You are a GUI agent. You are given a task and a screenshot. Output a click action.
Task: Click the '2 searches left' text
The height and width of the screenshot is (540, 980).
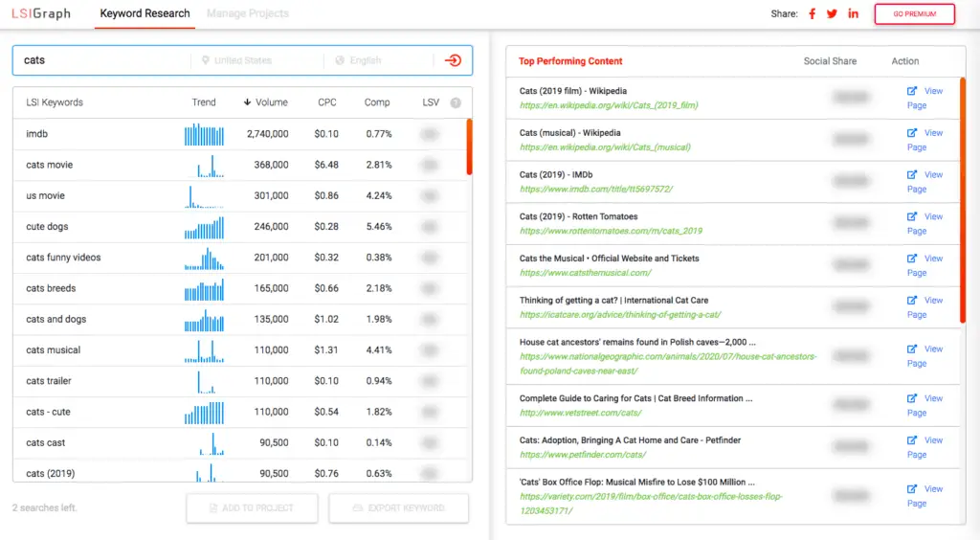(44, 507)
